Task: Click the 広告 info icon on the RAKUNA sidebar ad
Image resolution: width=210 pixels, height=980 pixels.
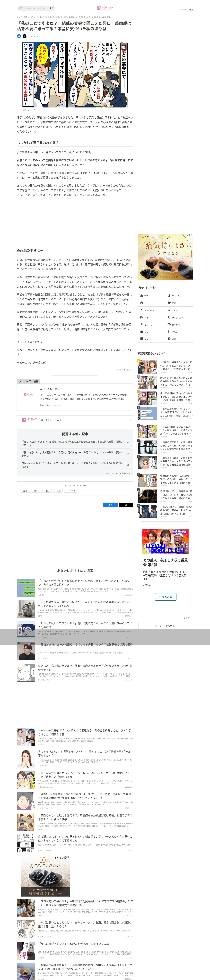Action: pyautogui.click(x=191, y=236)
